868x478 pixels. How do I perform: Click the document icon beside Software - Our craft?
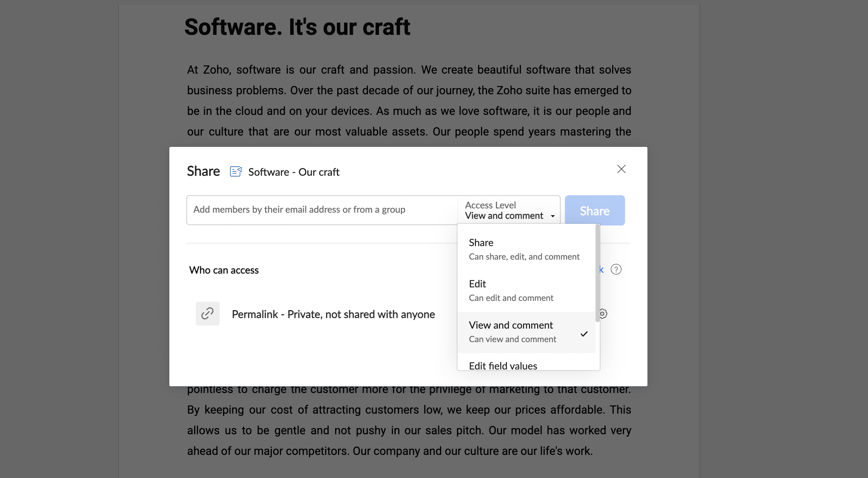[x=235, y=171]
